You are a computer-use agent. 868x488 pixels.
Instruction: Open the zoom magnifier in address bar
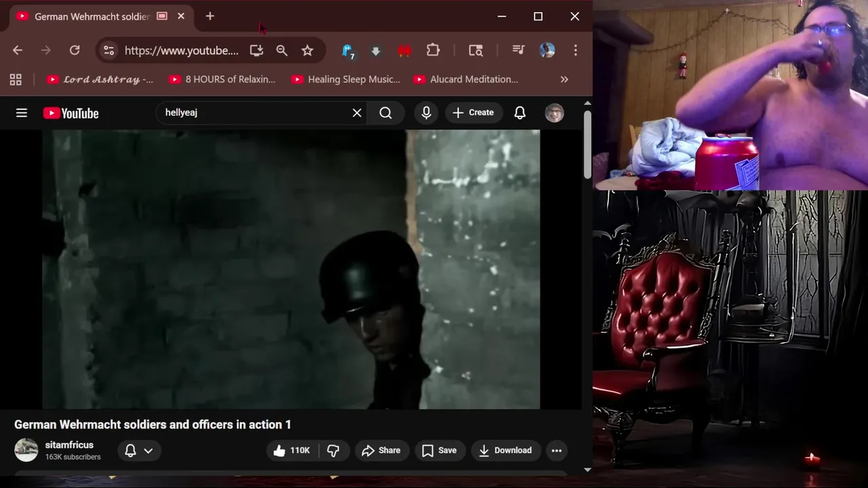click(x=282, y=50)
